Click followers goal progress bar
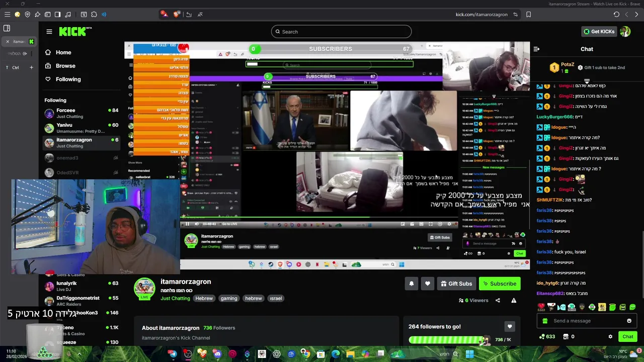The image size is (644, 362). point(449,340)
